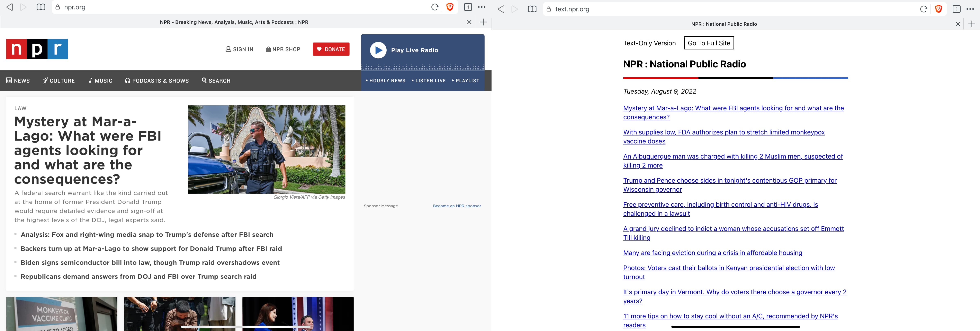The image size is (980, 331).
Task: Open the NEWS navigation menu
Action: pos(18,81)
